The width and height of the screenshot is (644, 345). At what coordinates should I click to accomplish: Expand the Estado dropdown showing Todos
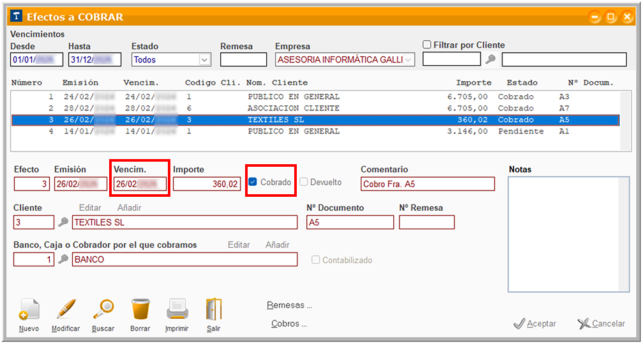click(x=204, y=59)
